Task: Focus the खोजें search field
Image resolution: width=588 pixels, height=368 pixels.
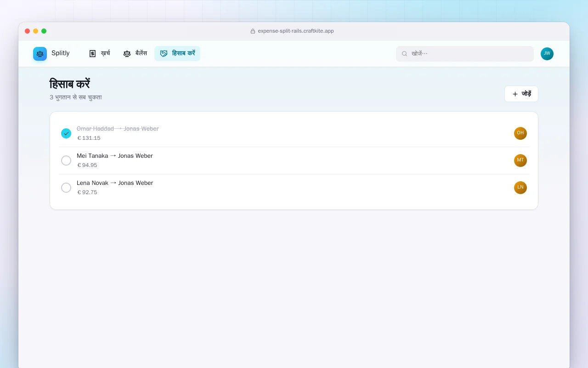Action: point(465,54)
